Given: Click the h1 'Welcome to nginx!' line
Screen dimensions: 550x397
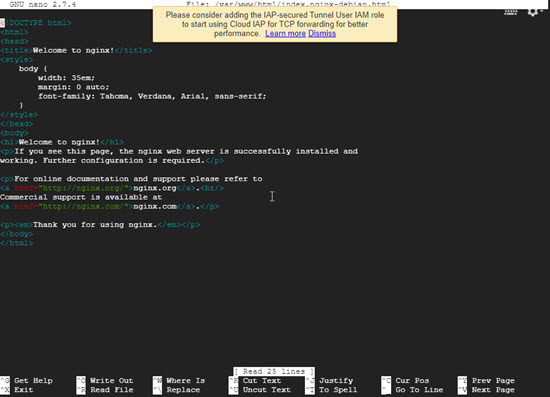Looking at the screenshot, I should (62, 142).
